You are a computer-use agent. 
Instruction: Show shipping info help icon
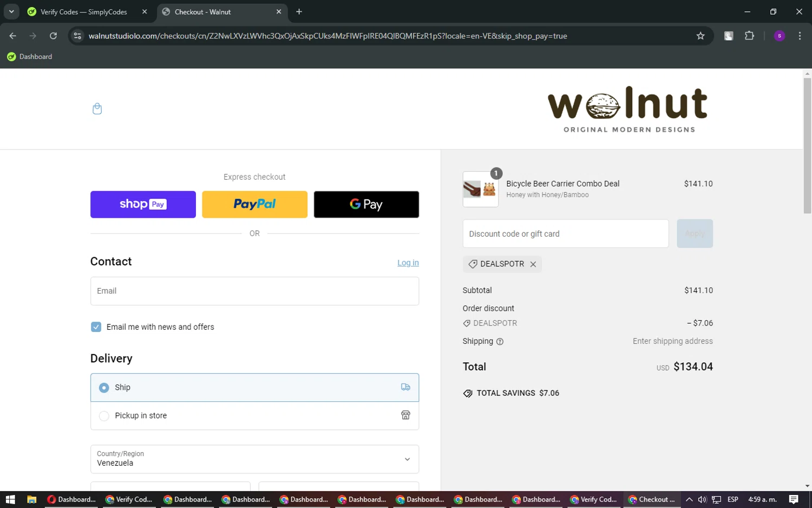500,342
